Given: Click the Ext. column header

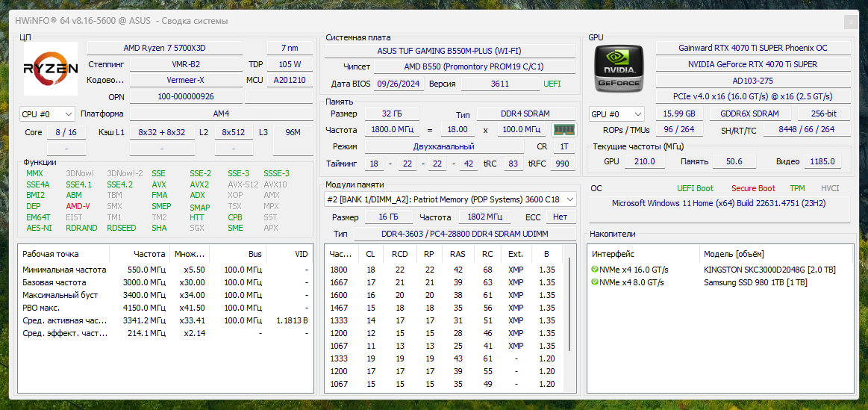Looking at the screenshot, I should click(516, 254).
